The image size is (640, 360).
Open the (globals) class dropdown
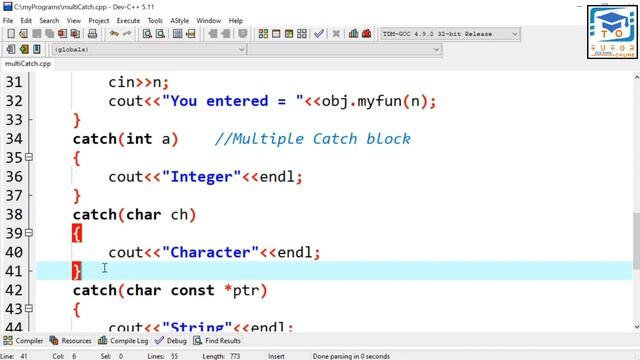[149, 49]
